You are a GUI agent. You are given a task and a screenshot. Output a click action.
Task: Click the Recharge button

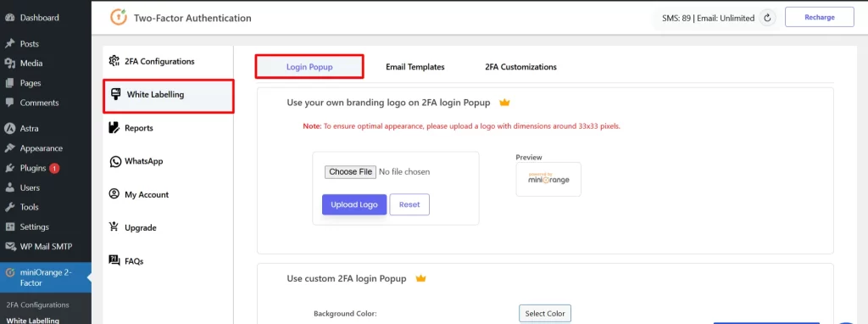820,18
